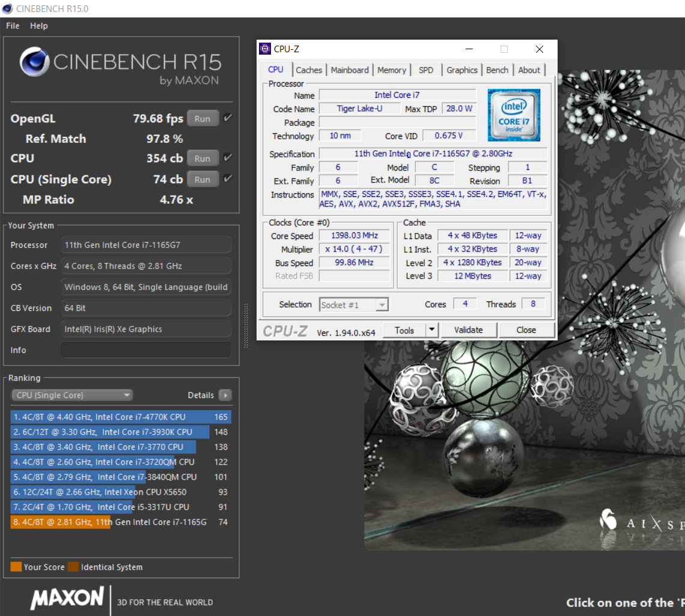This screenshot has width=685, height=616.
Task: Switch to the Caches tab
Action: [x=309, y=70]
